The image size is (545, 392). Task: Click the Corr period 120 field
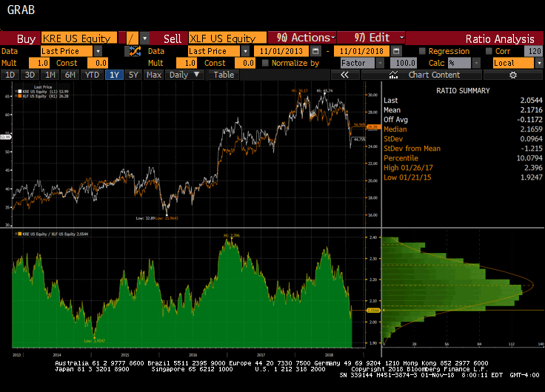click(x=534, y=51)
